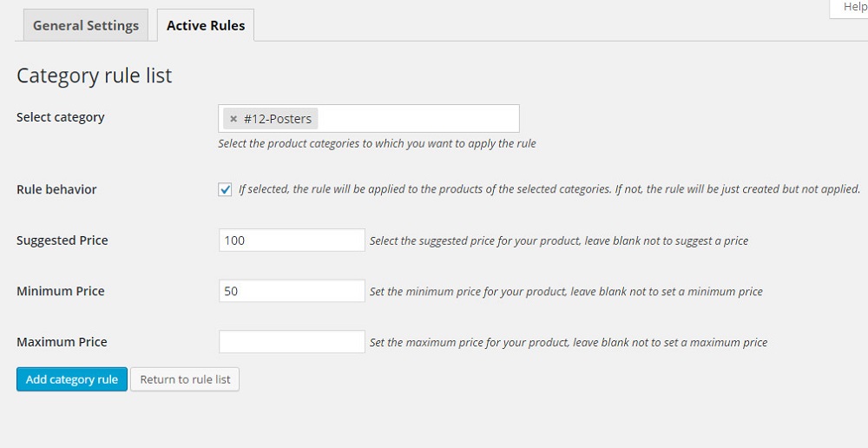Focus the Minimum Price field containing 50

pyautogui.click(x=292, y=291)
